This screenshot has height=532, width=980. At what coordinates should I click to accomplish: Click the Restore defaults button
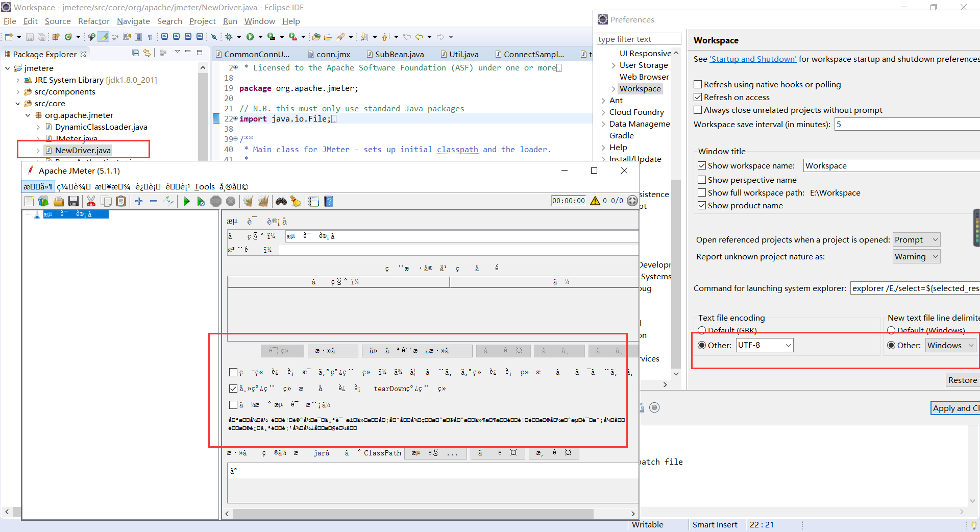(x=962, y=380)
